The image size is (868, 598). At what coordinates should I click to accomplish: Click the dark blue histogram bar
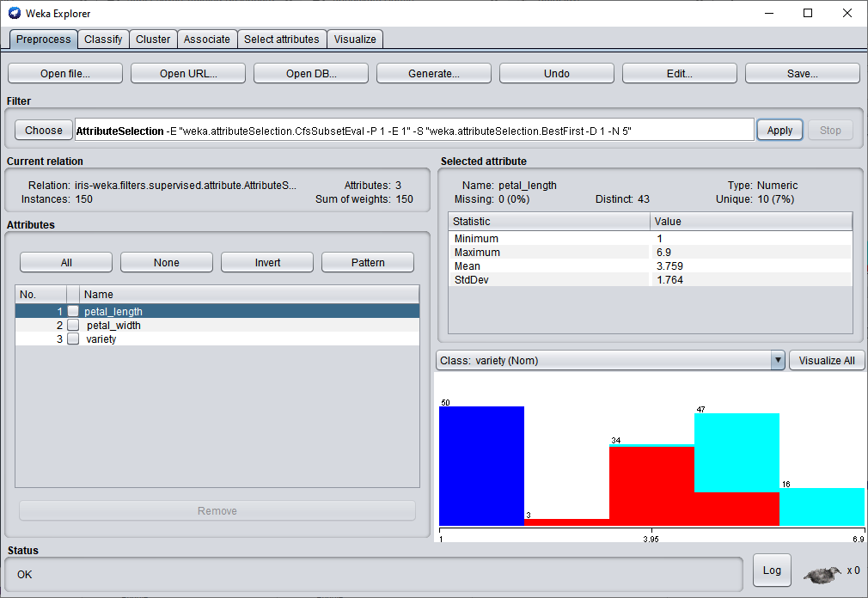481,464
